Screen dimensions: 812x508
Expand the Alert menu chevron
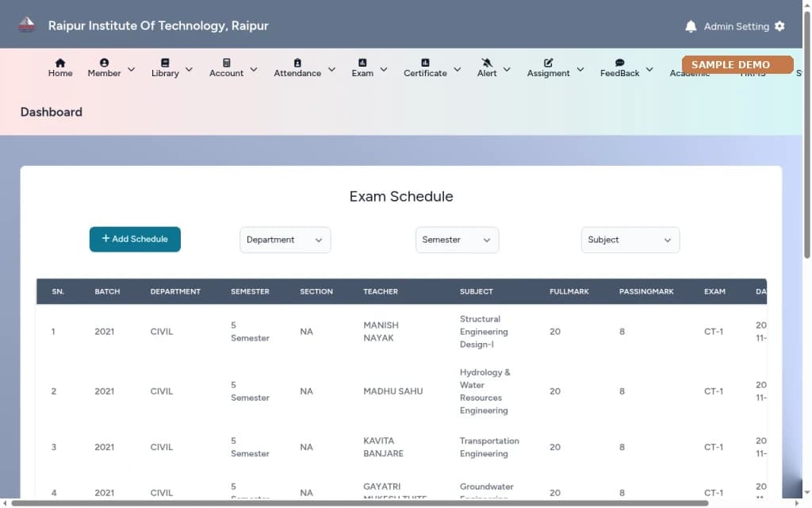(x=507, y=69)
